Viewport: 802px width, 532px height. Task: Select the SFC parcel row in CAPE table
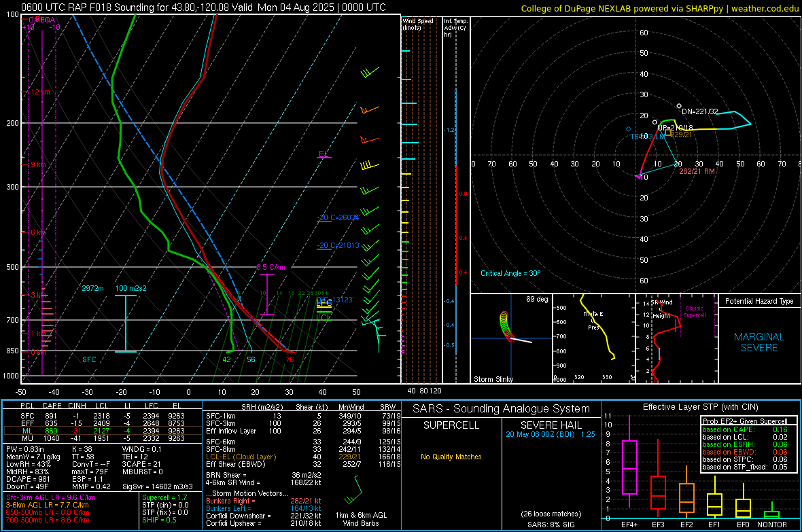click(103, 416)
